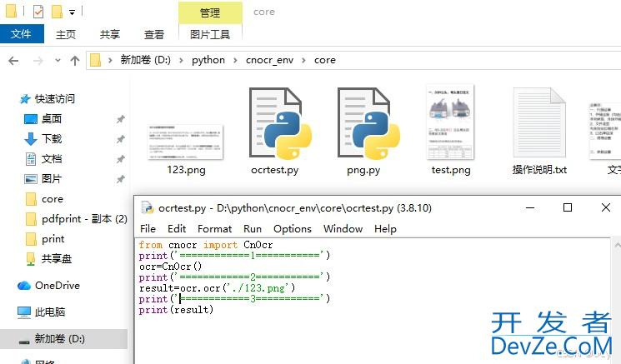Open the Run menu in IDLE

pyautogui.click(x=253, y=228)
